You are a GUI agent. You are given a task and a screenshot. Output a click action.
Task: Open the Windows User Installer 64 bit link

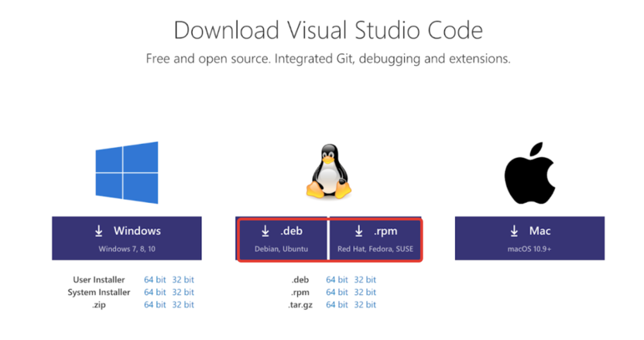pos(155,280)
